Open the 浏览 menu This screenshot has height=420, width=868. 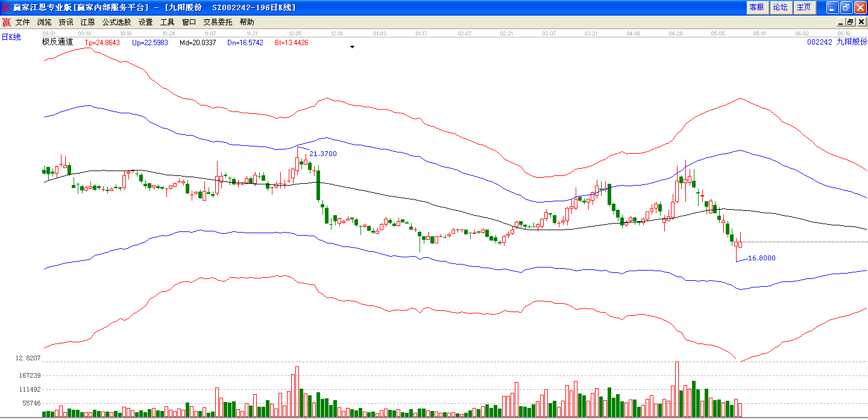(45, 22)
